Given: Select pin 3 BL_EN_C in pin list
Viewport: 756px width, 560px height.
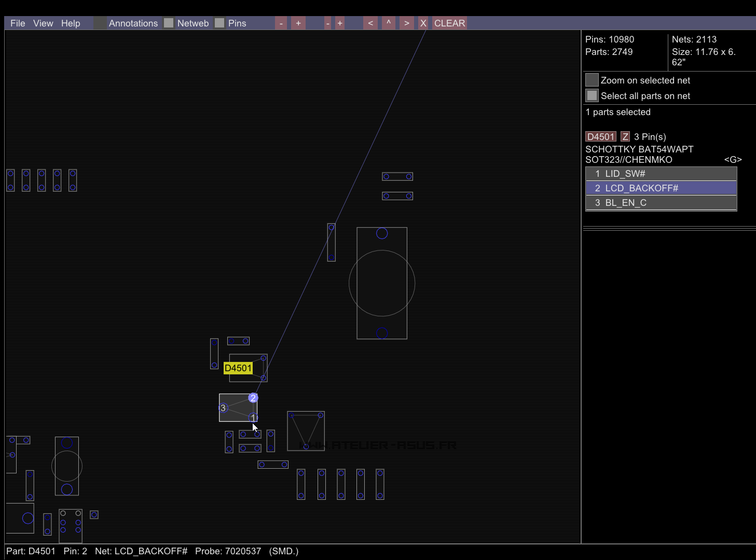Looking at the screenshot, I should pos(661,203).
